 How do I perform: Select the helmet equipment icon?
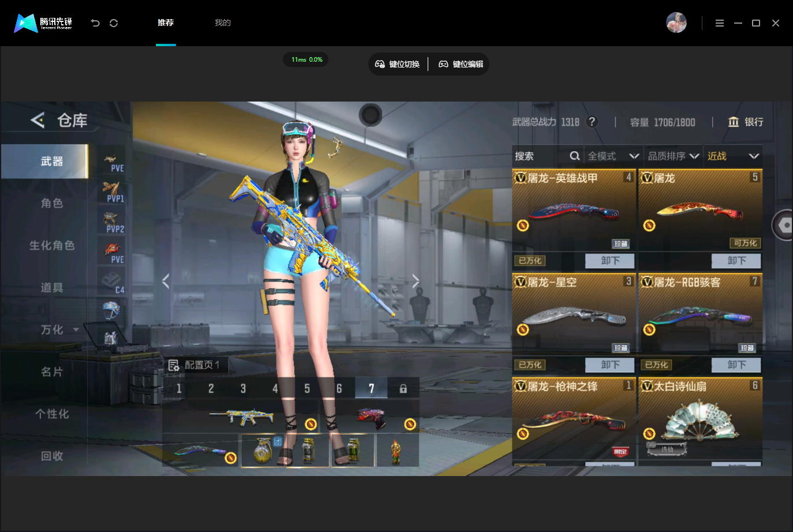coord(111,310)
